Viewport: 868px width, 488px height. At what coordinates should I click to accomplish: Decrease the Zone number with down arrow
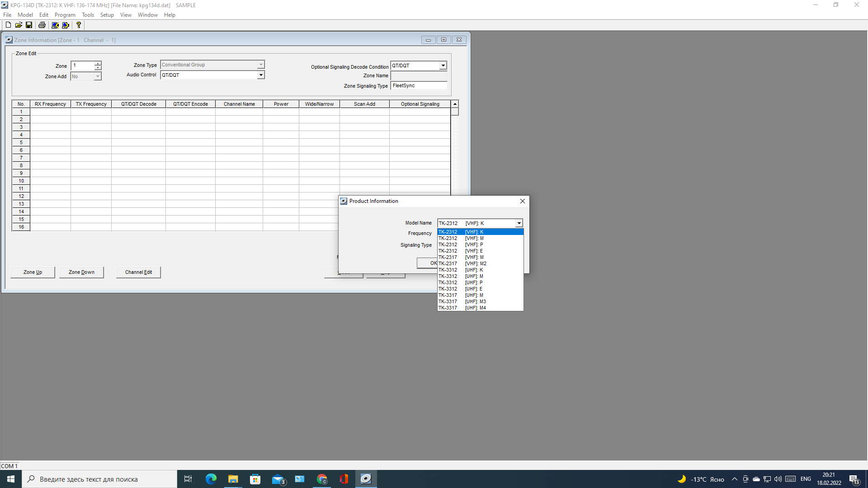click(x=98, y=68)
